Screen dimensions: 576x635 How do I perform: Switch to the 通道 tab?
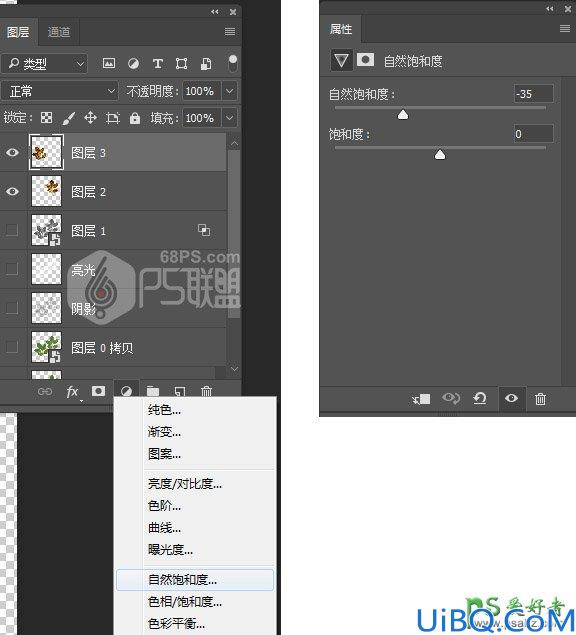[59, 32]
